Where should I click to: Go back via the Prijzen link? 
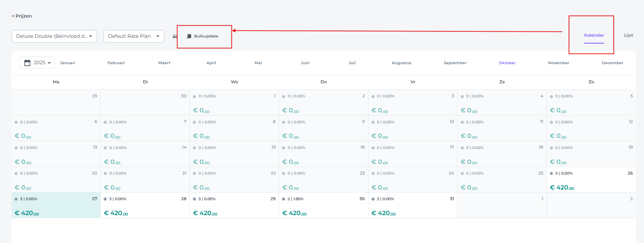coord(22,16)
